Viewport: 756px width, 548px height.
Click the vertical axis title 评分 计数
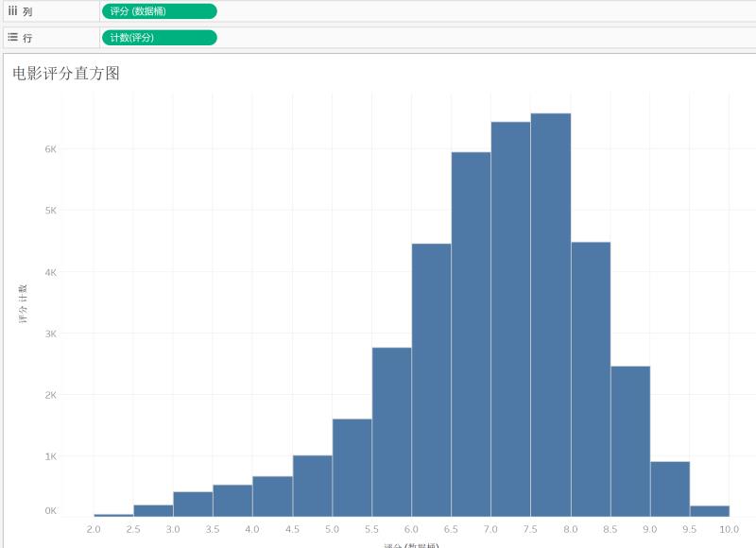coord(23,303)
